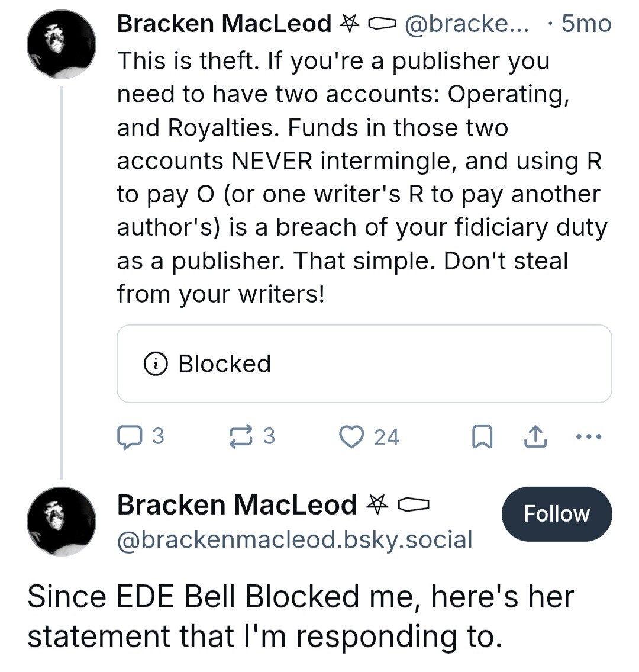Tap the post text starting "Since EDE Bell"

tap(301, 616)
